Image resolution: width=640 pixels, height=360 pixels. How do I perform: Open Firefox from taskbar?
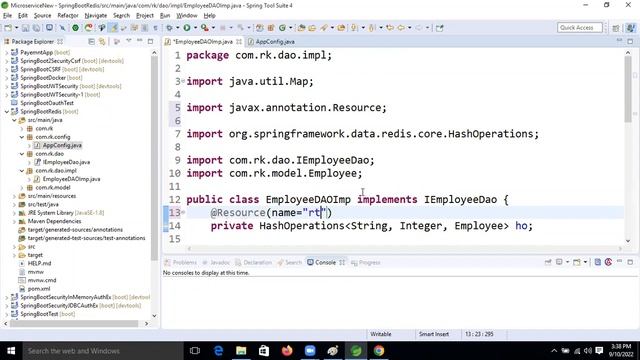click(x=287, y=351)
